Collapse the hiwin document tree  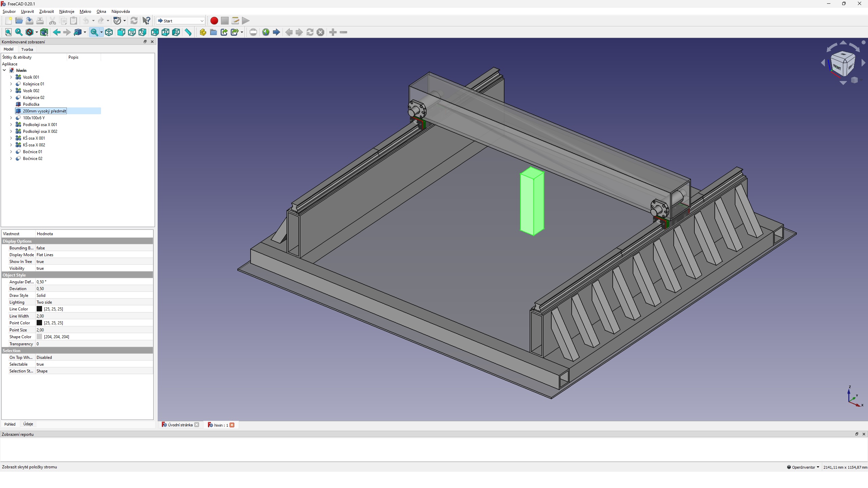[4, 70]
